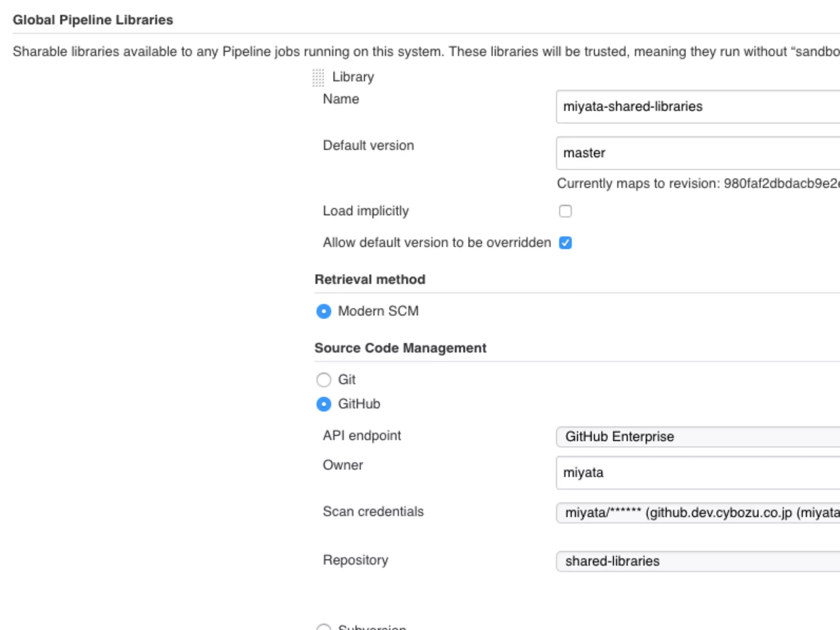This screenshot has width=840, height=630.
Task: Open the Scan credentials dropdown
Action: tap(697, 513)
